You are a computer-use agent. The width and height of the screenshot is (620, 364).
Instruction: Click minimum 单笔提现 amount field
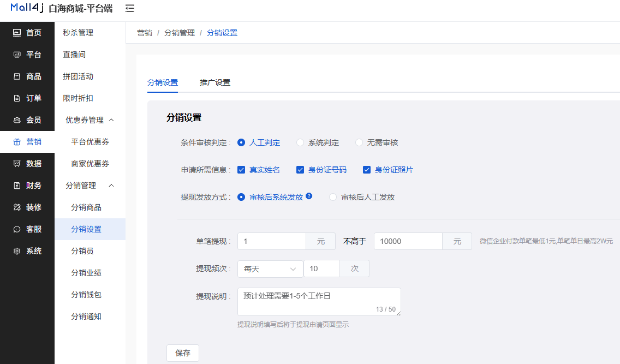[x=272, y=241]
